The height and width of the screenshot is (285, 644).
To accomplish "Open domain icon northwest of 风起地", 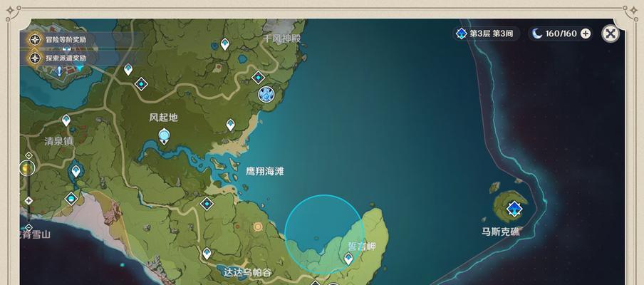I will pos(141,84).
